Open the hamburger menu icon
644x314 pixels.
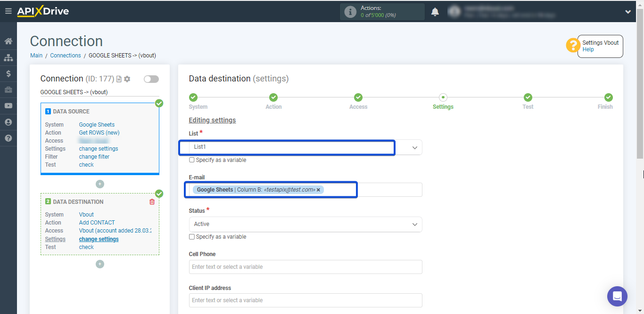coord(8,11)
